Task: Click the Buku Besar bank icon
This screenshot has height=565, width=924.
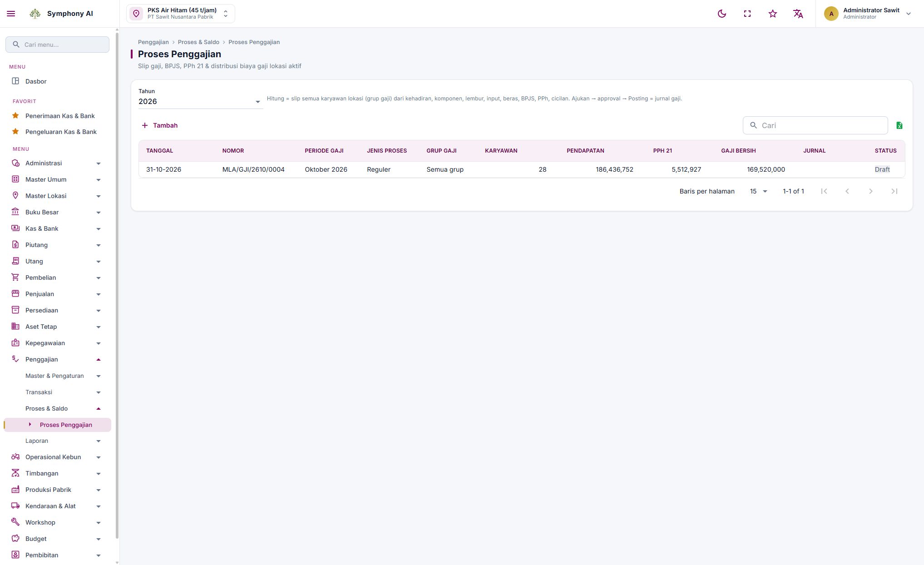Action: tap(15, 212)
